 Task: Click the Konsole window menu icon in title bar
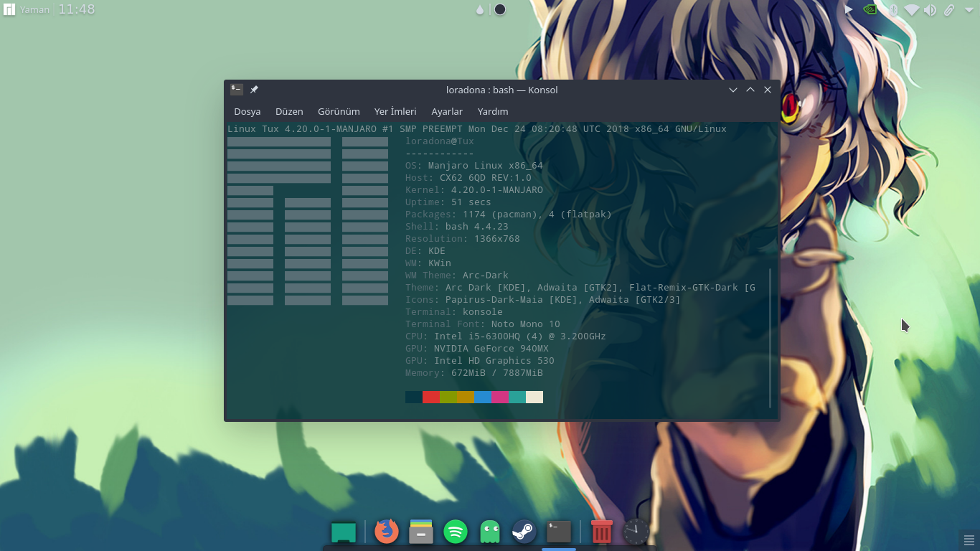[236, 90]
